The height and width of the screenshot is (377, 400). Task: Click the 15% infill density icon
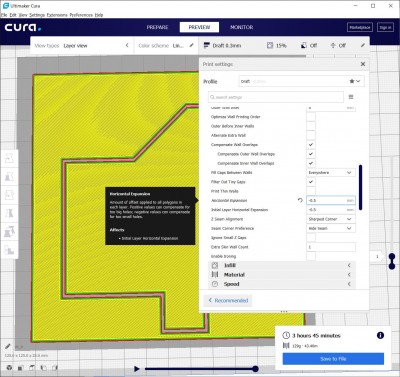click(270, 45)
